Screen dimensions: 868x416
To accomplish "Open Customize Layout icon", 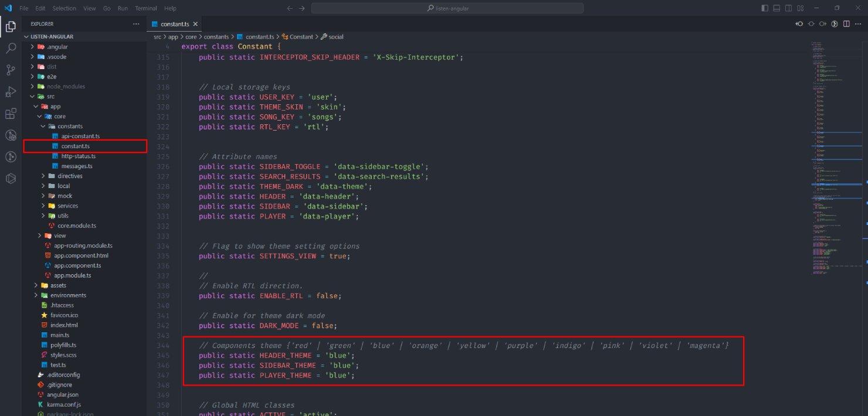I will [800, 8].
